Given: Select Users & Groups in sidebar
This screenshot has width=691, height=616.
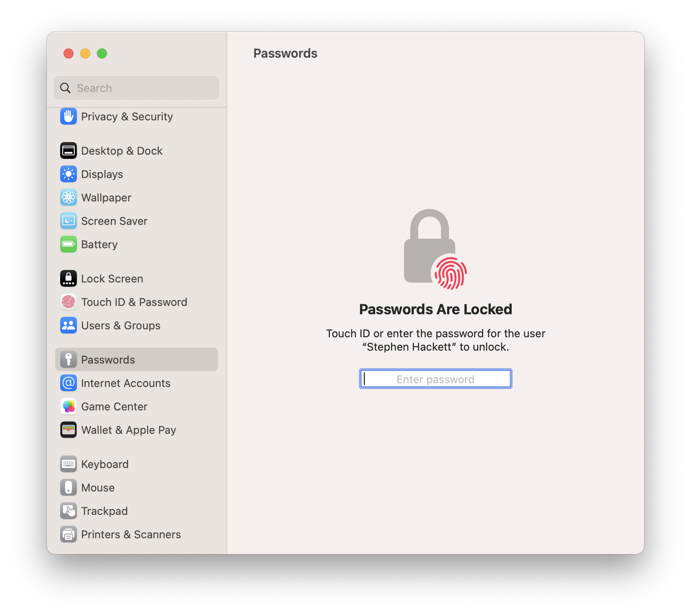Looking at the screenshot, I should (x=121, y=326).
